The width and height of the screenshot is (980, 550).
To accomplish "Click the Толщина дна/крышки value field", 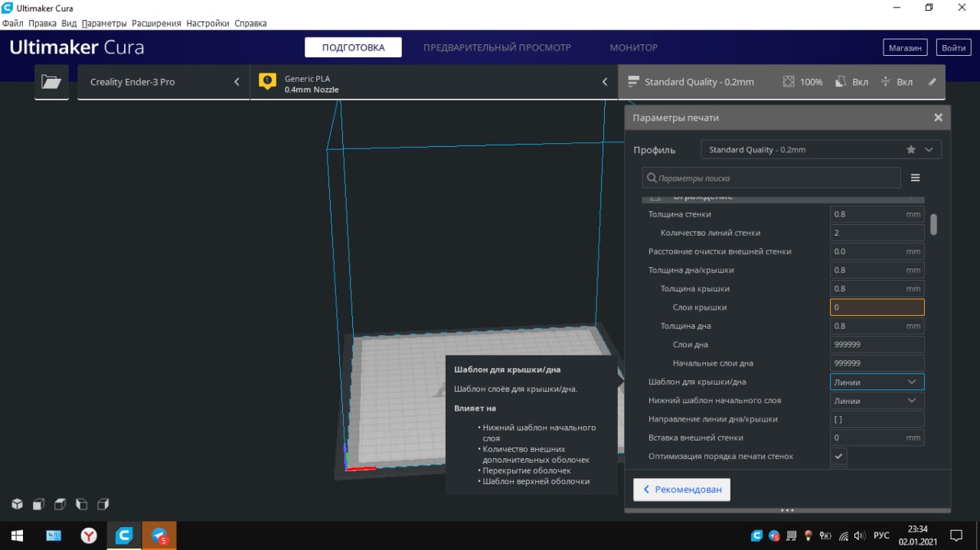I will coord(877,270).
